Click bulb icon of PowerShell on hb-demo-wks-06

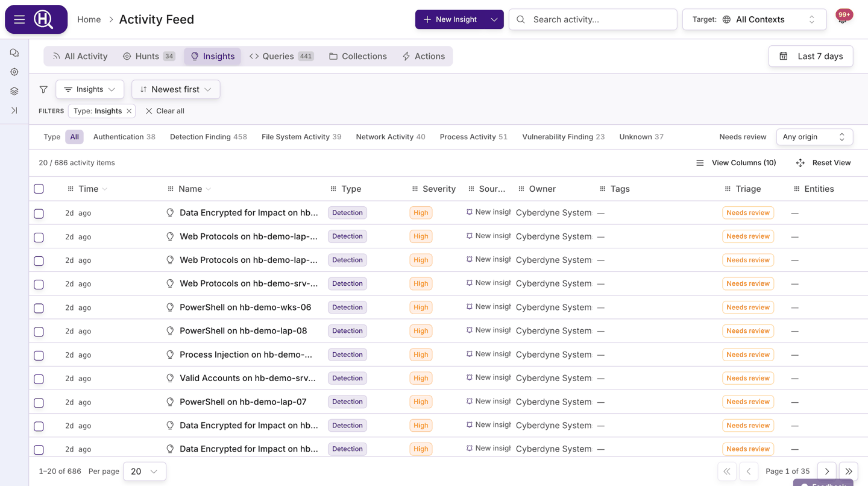click(x=170, y=307)
